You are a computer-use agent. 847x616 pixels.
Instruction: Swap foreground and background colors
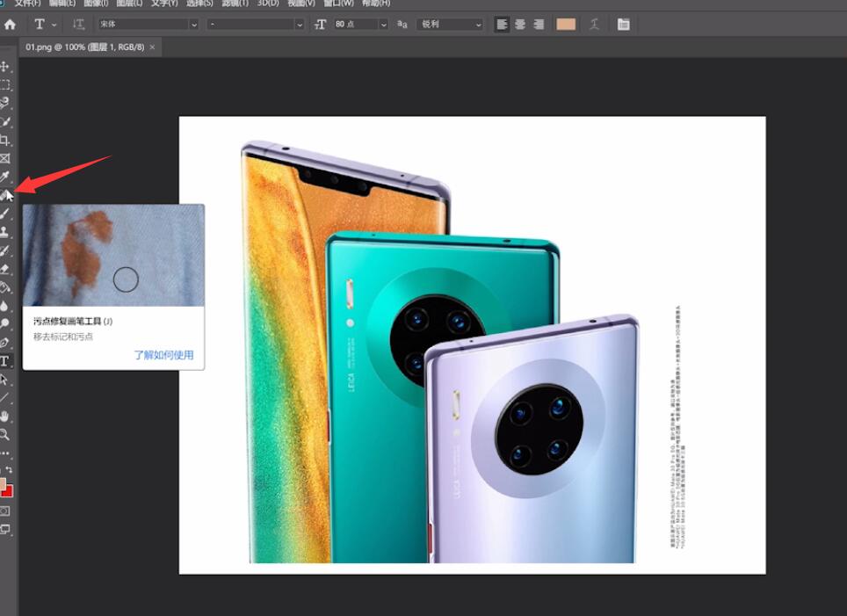pos(9,469)
